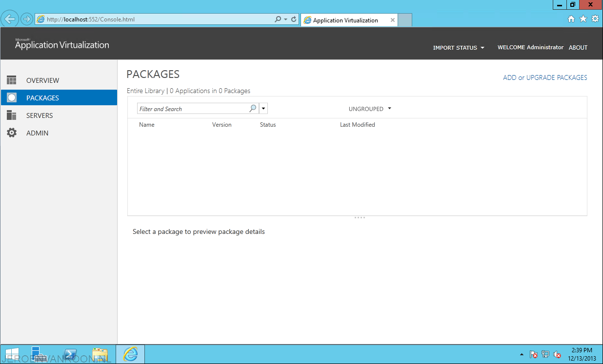Show hidden tray icons arrow
603x364 pixels.
(x=522, y=355)
